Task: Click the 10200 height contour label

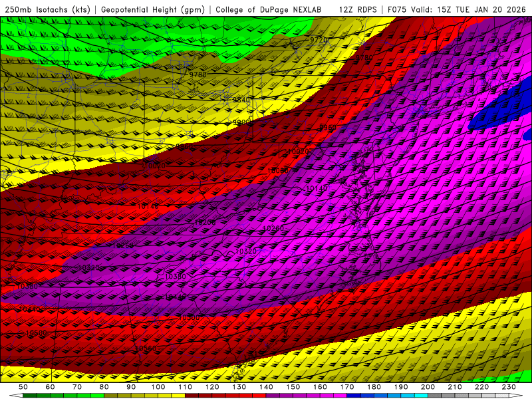Action: click(x=205, y=223)
